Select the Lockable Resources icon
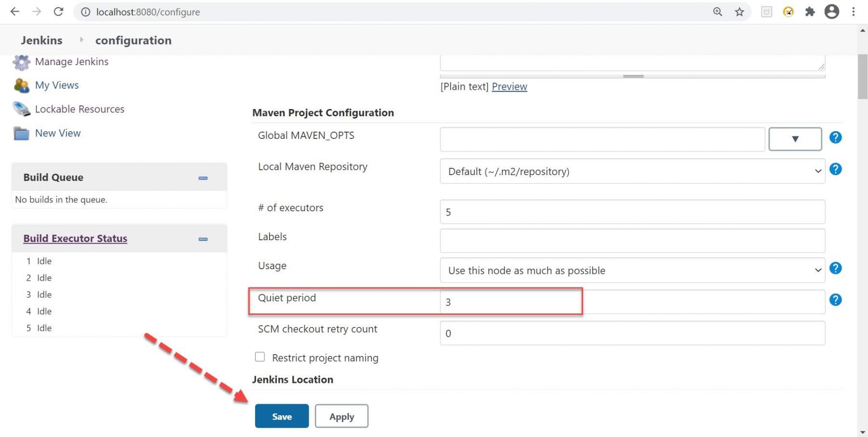The image size is (868, 437). [x=21, y=109]
